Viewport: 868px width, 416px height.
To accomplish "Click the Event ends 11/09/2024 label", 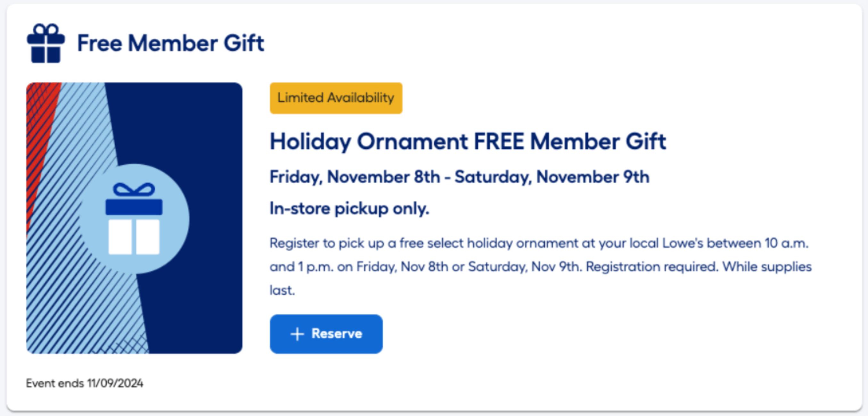I will [85, 383].
